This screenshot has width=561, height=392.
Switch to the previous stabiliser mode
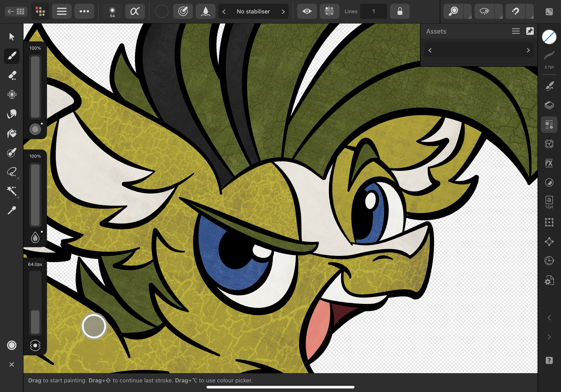click(x=224, y=12)
